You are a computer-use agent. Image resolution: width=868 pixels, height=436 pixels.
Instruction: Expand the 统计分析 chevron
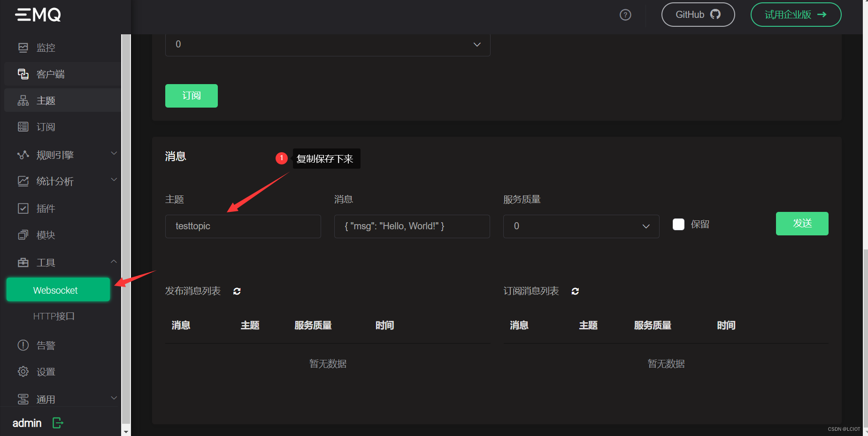click(x=114, y=179)
